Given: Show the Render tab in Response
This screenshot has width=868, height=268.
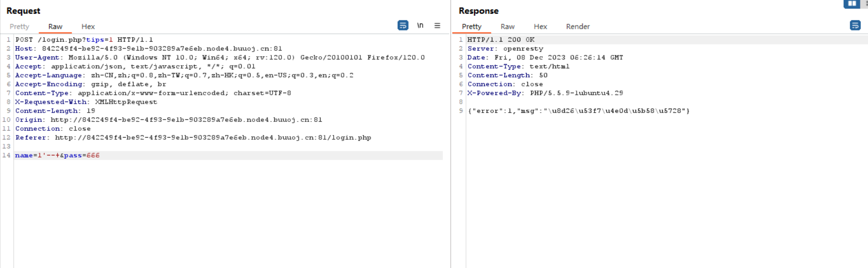Looking at the screenshot, I should click(x=578, y=26).
